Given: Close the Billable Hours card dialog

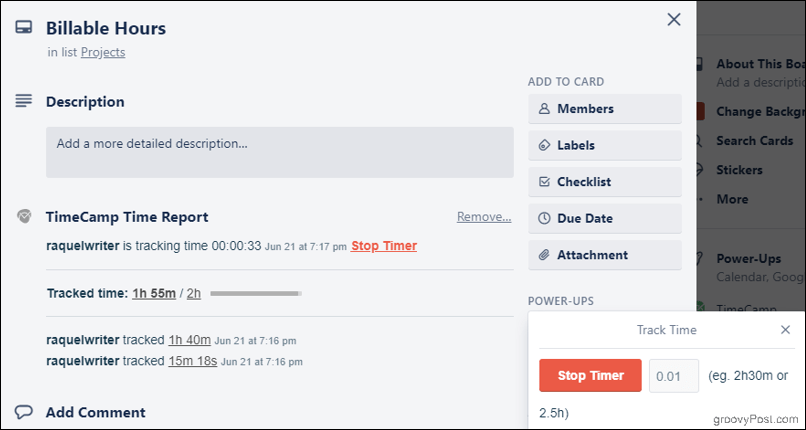Looking at the screenshot, I should click(673, 20).
